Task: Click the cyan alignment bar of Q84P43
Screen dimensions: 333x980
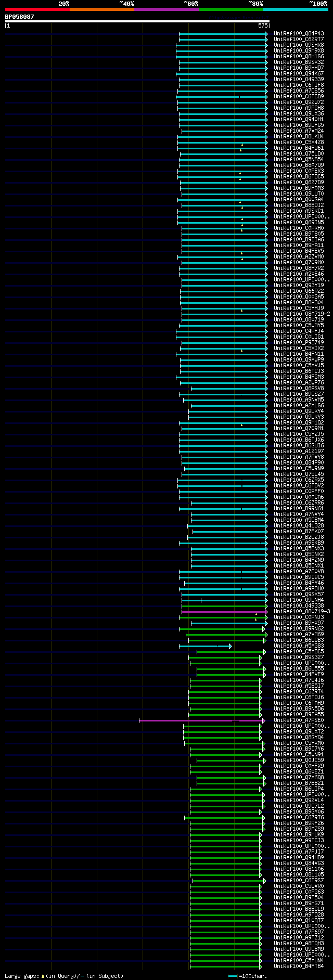Action: (223, 34)
